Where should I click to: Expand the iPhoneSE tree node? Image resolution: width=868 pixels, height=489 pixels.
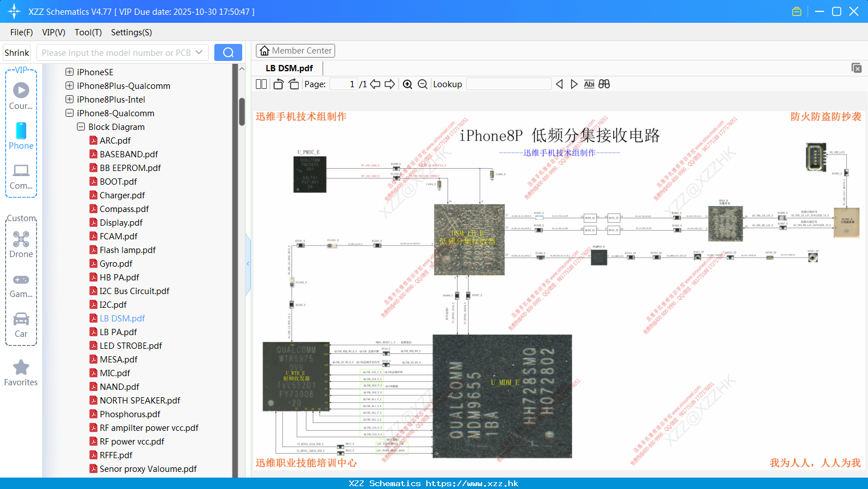(70, 72)
